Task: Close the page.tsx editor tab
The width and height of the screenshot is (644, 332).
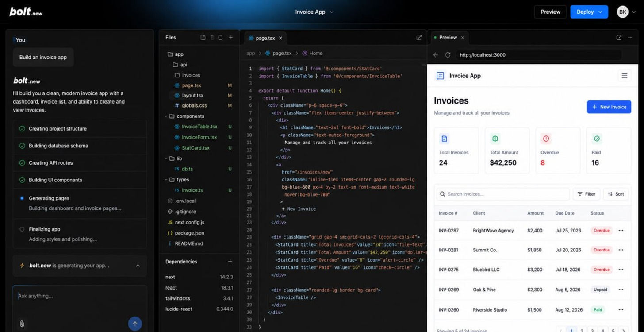Action: coord(281,38)
